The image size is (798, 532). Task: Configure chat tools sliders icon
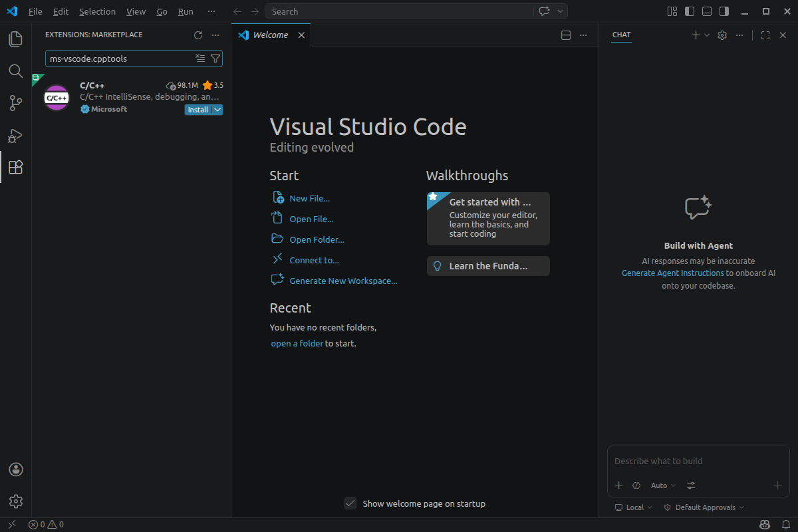pyautogui.click(x=692, y=485)
